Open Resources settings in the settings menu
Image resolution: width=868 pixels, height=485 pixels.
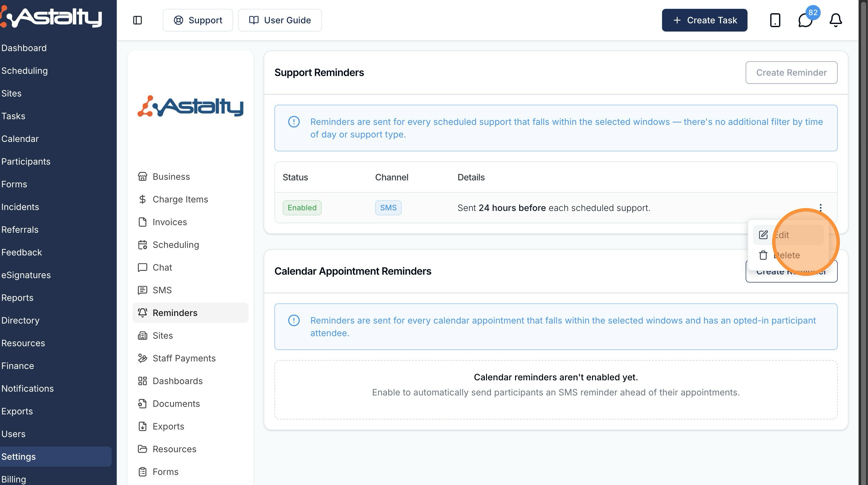pyautogui.click(x=191, y=449)
